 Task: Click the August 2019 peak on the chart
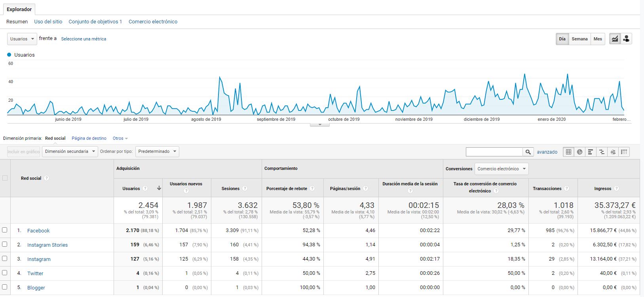(x=220, y=78)
